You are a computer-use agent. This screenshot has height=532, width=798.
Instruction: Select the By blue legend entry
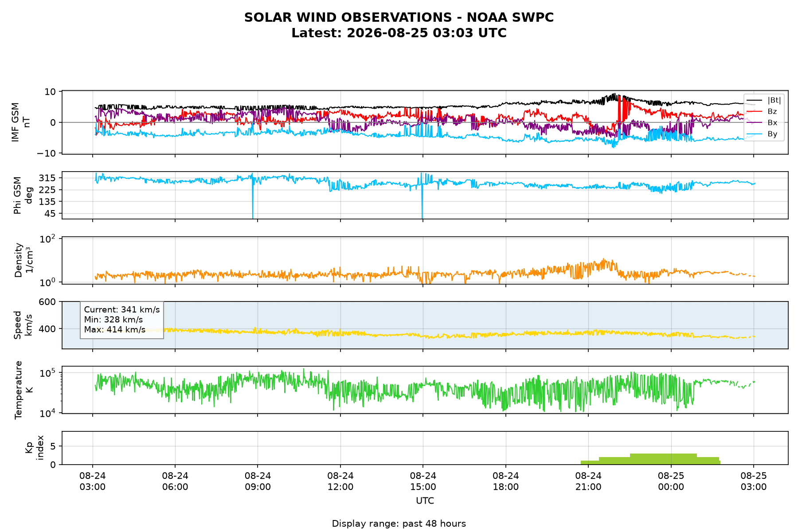tap(763, 134)
